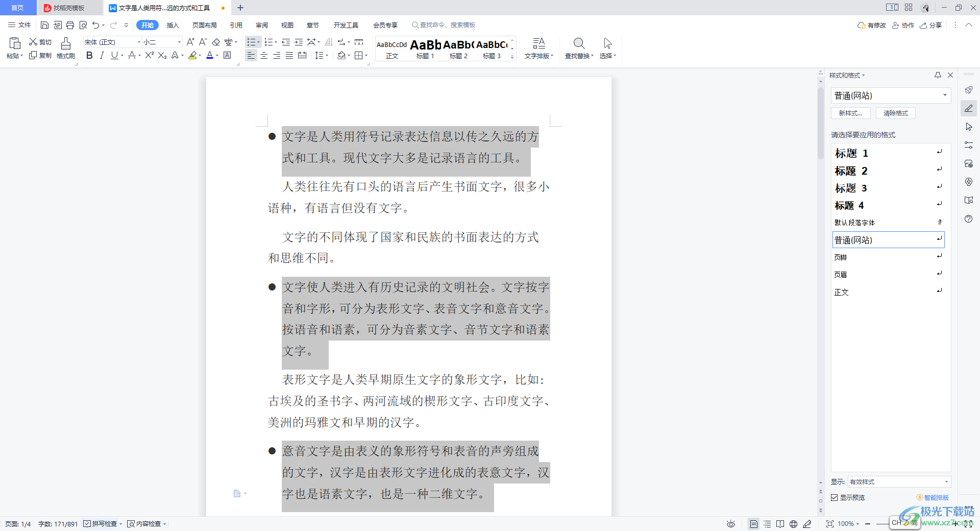
Task: Increase paragraph indent
Action: [299, 42]
